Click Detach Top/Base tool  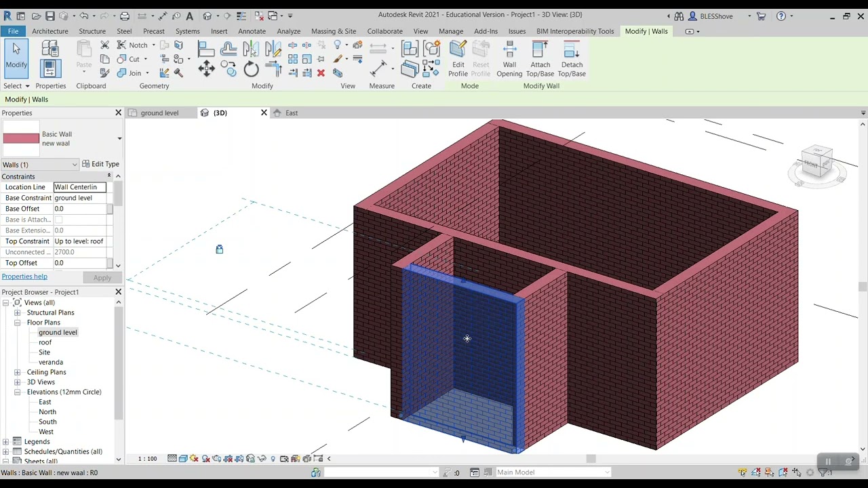(x=572, y=60)
